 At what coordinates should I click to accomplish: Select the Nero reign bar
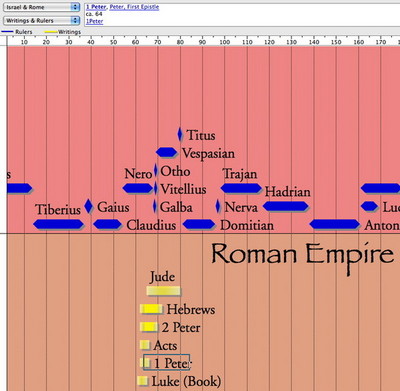tap(138, 188)
